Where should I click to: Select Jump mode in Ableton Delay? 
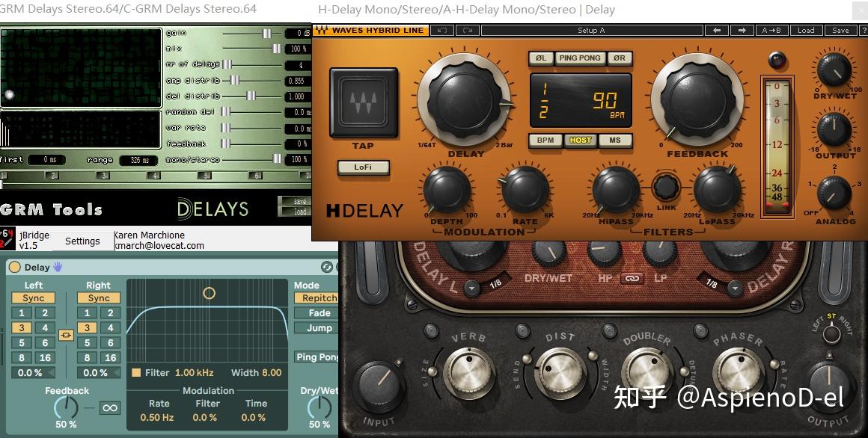[318, 327]
